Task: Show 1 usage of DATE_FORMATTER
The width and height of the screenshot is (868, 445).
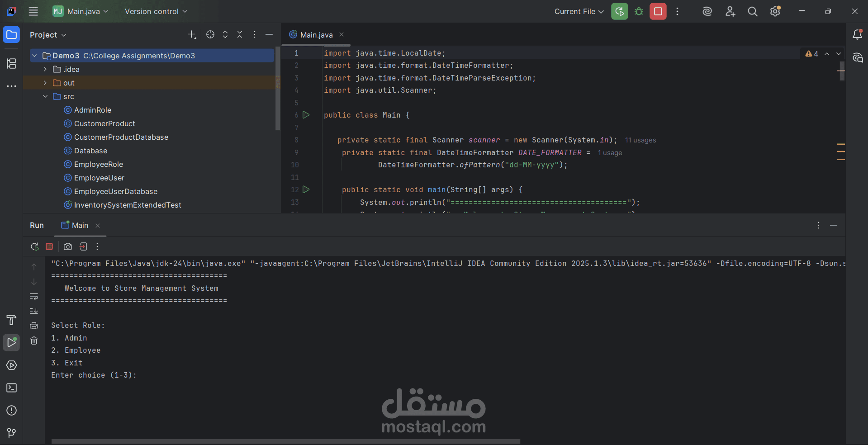Action: (610, 153)
